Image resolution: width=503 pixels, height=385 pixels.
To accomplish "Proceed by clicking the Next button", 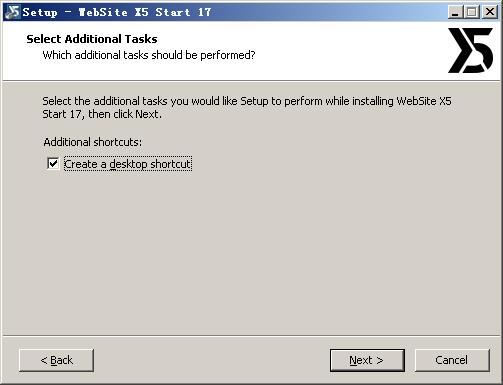I will (367, 360).
